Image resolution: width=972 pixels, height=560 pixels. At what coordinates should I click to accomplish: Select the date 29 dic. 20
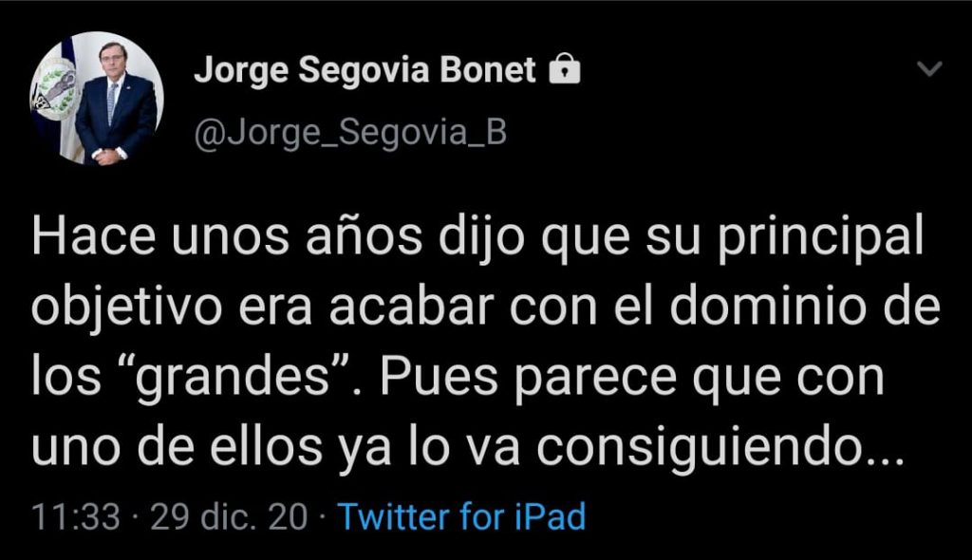[229, 516]
